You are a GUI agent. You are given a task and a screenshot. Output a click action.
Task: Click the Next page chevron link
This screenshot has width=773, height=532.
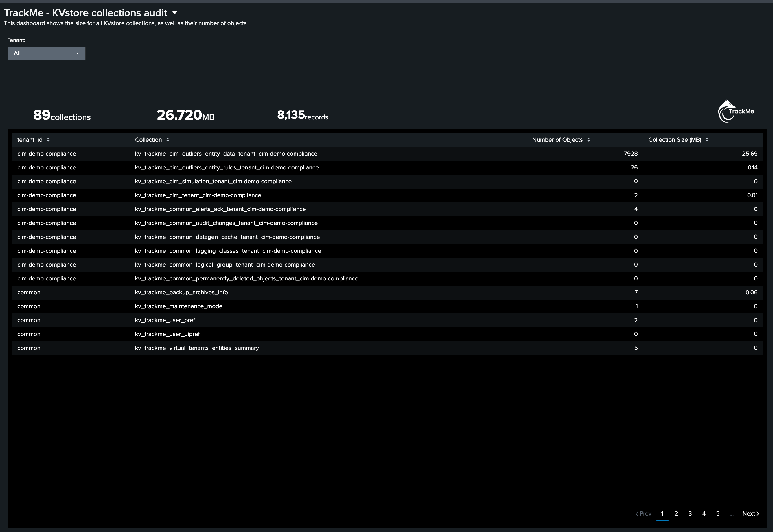click(750, 513)
